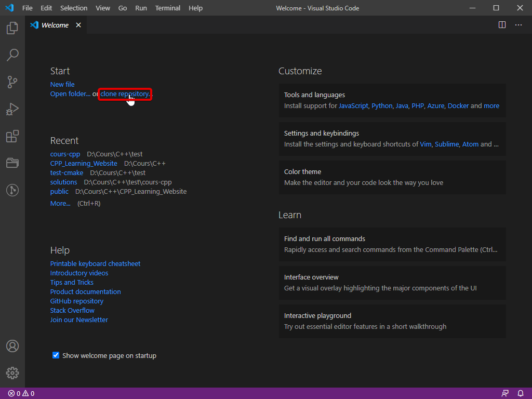
Task: Open the View menu
Action: [x=102, y=8]
